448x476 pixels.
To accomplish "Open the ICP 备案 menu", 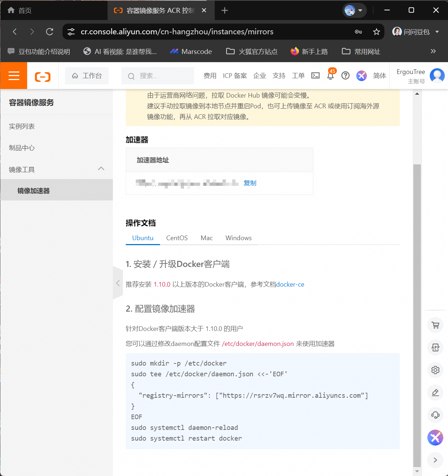I will pyautogui.click(x=235, y=76).
